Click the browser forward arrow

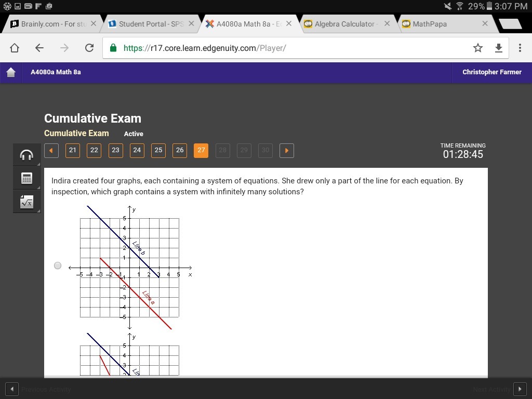coord(64,48)
